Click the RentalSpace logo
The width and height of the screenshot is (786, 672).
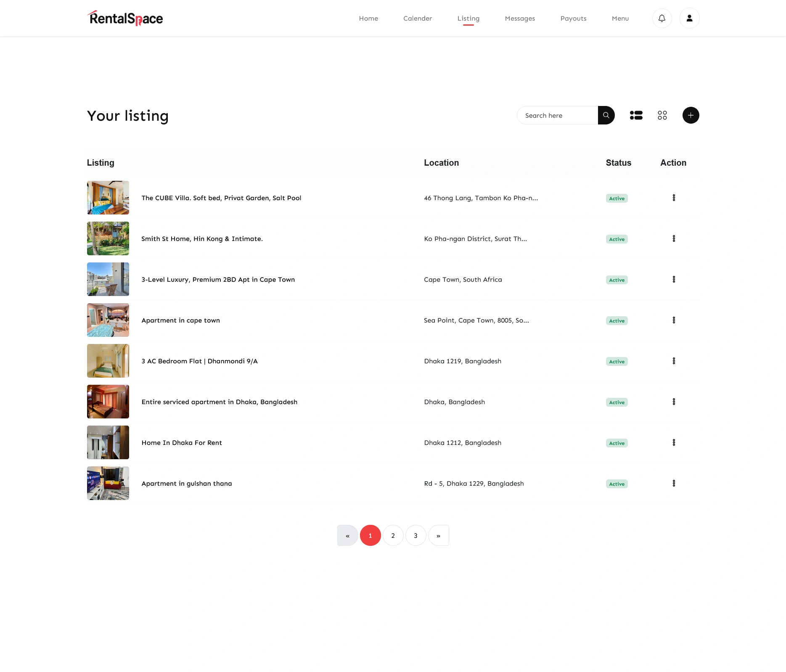[125, 19]
